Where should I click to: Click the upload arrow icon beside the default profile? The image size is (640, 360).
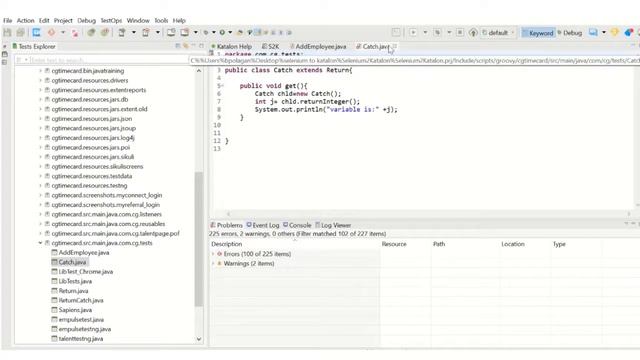[x=473, y=33]
